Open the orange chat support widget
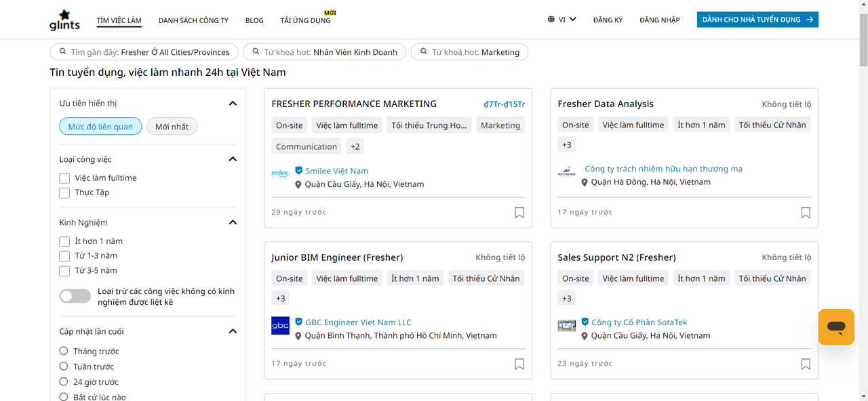Viewport: 868px width, 401px height. 836,327
